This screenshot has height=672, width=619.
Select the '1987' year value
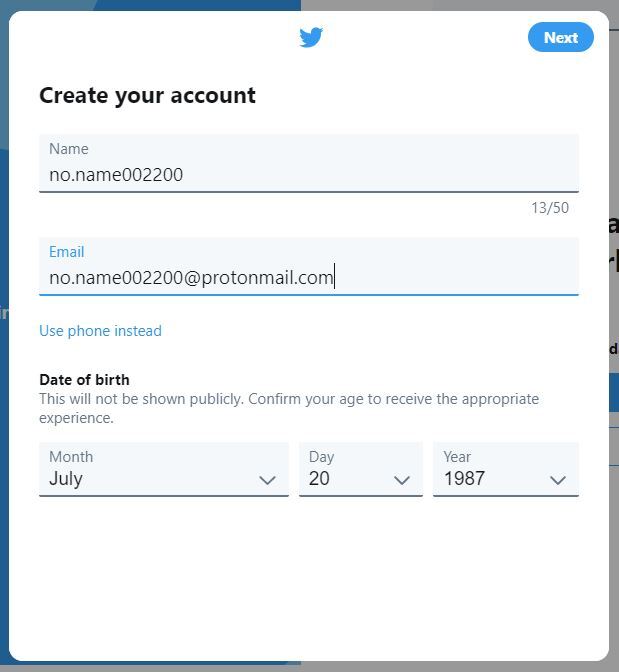(x=465, y=479)
